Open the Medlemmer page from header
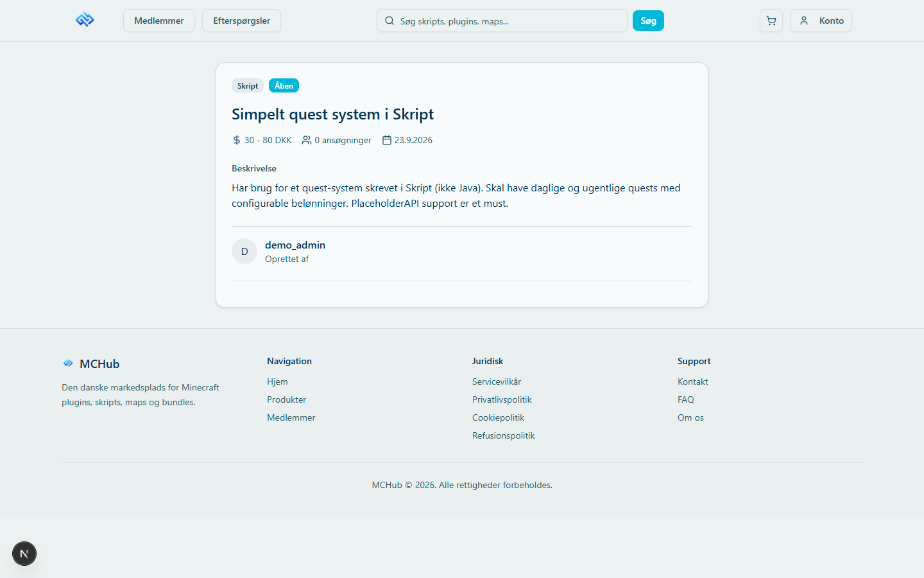This screenshot has width=924, height=578. click(x=158, y=21)
